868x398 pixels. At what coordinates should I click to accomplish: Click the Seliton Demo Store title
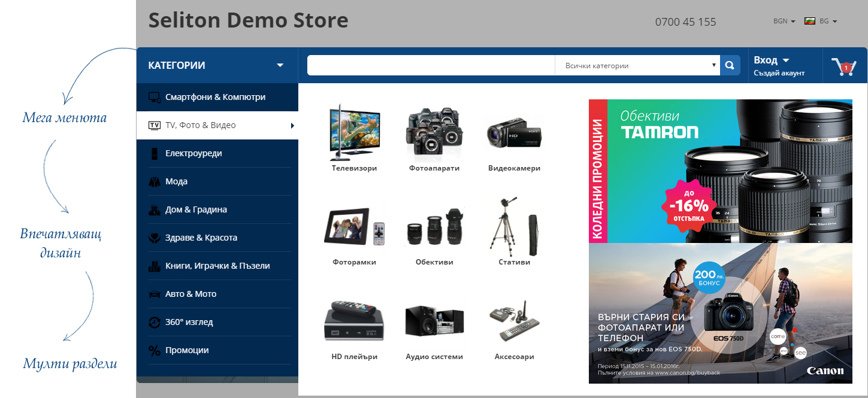248,20
